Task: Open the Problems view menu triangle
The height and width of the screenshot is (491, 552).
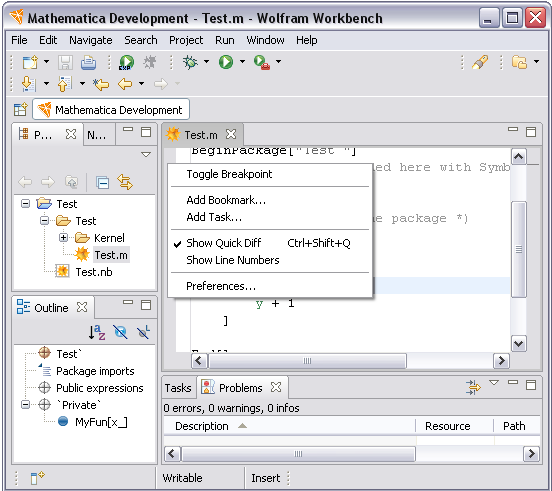Action: tap(494, 383)
